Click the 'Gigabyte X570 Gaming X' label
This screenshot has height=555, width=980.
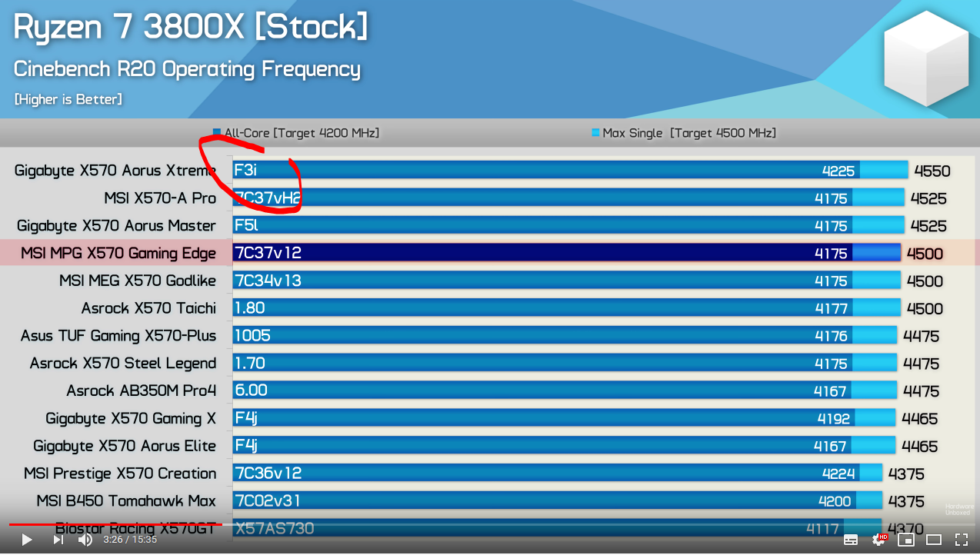(131, 418)
